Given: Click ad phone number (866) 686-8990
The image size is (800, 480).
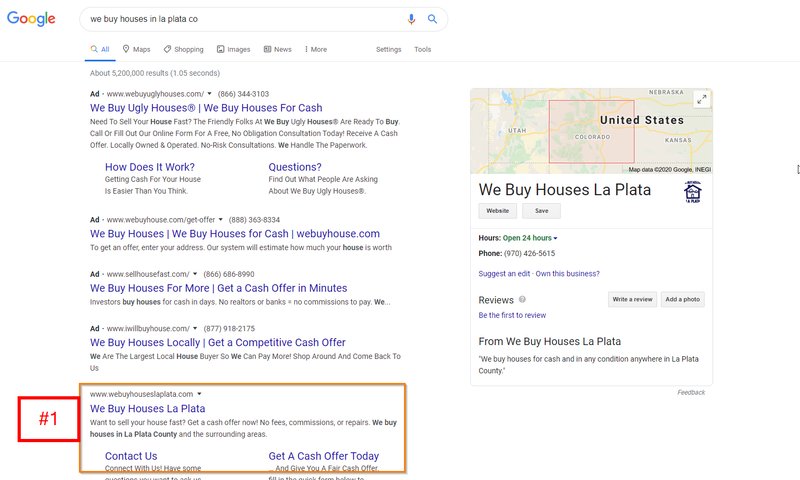Looking at the screenshot, I should click(x=229, y=274).
